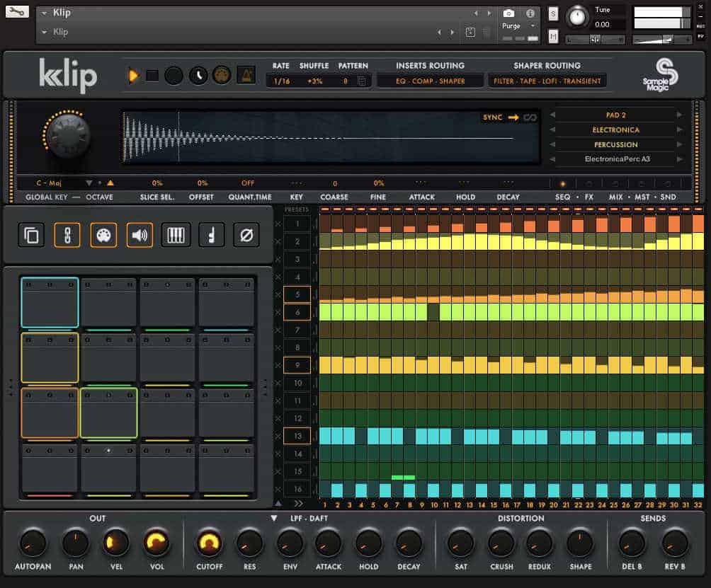The image size is (711, 588).
Task: Click the SAT distortion knob
Action: (x=460, y=542)
